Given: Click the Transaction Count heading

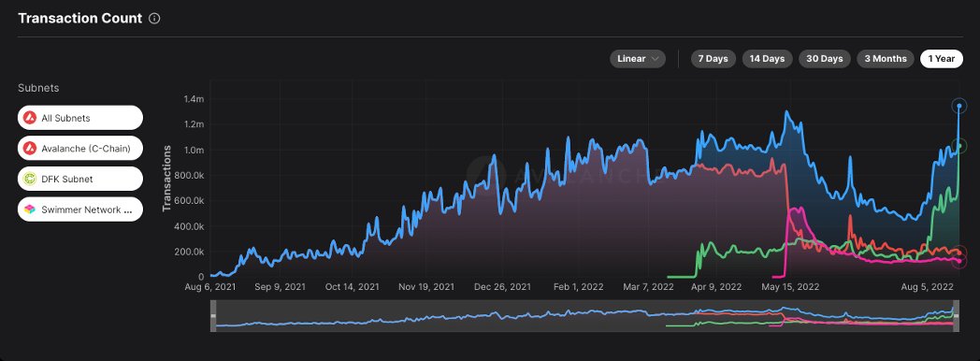Looking at the screenshot, I should click(x=80, y=18).
